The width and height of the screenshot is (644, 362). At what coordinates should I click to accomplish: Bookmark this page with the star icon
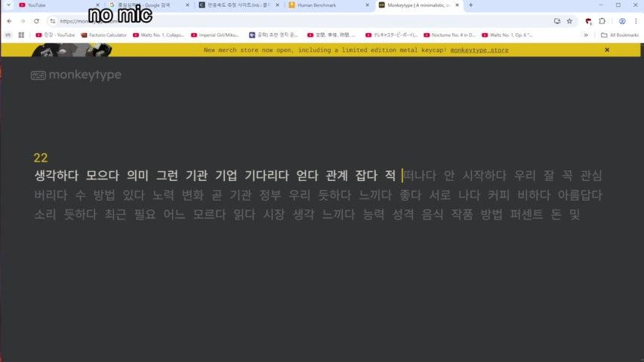point(569,21)
